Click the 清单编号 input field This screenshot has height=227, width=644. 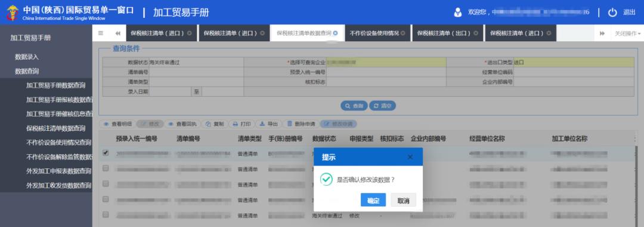196,72
